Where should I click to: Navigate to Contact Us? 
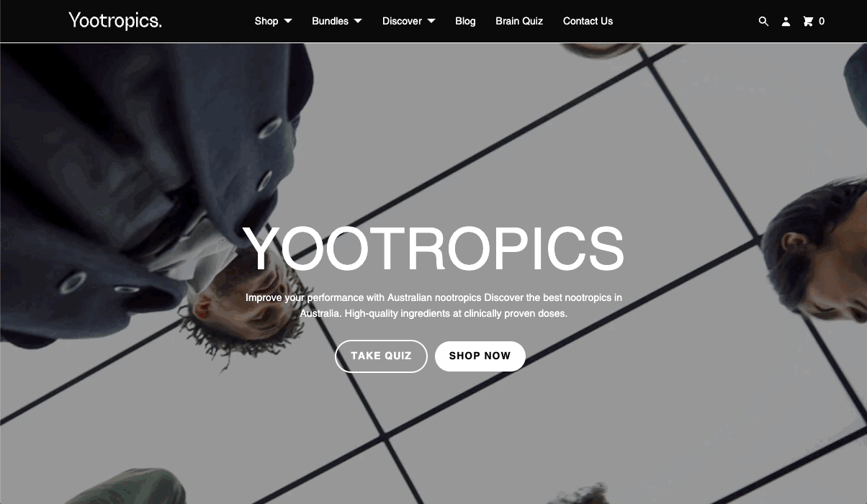click(588, 21)
